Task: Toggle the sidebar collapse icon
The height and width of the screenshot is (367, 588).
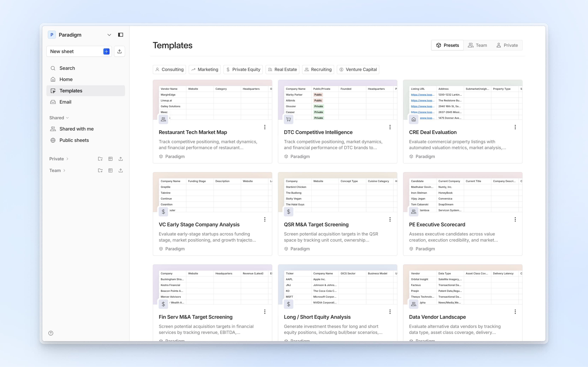Action: click(121, 35)
